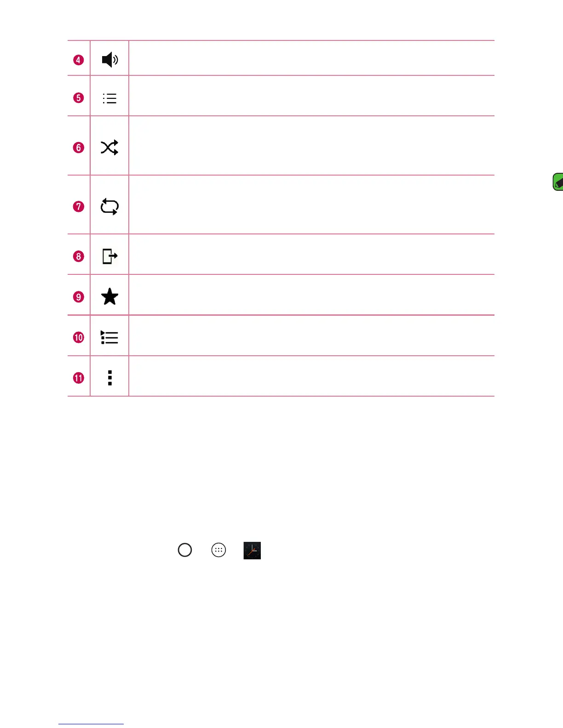Open the three-dot overflow options menu
The image size is (563, 728).
point(109,378)
